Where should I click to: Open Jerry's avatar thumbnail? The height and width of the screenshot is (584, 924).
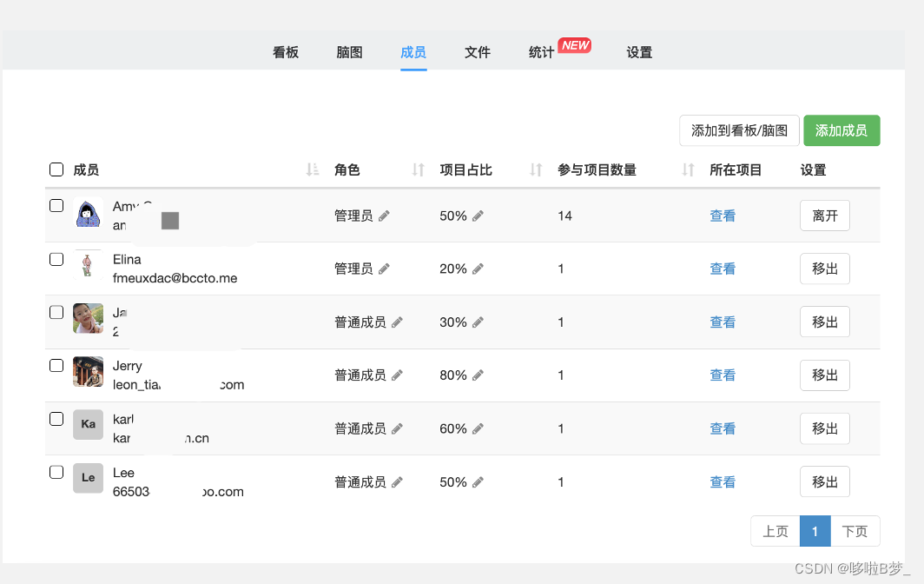[88, 372]
